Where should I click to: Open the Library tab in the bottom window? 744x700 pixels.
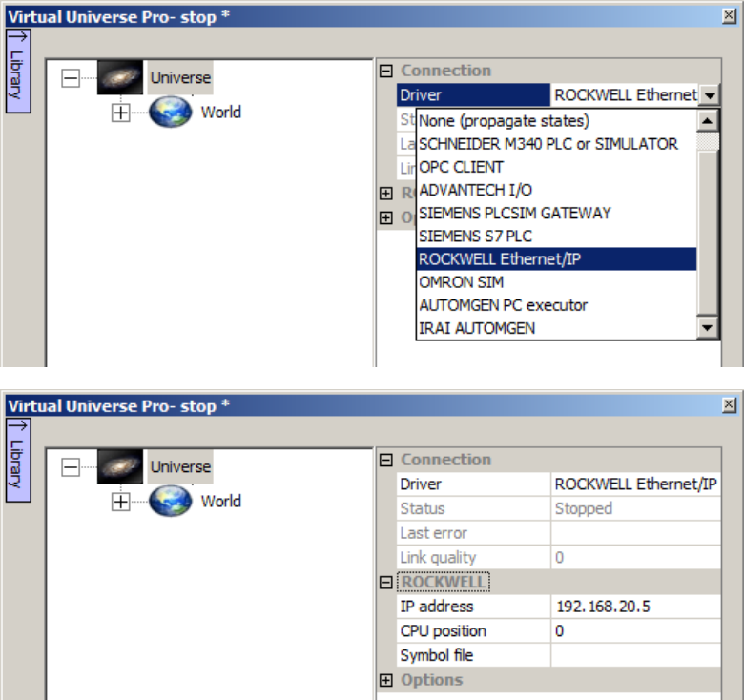click(x=18, y=460)
